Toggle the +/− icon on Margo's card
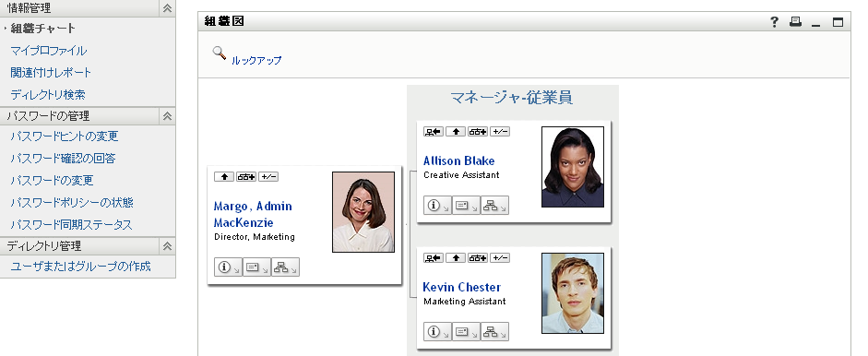 pyautogui.click(x=268, y=176)
